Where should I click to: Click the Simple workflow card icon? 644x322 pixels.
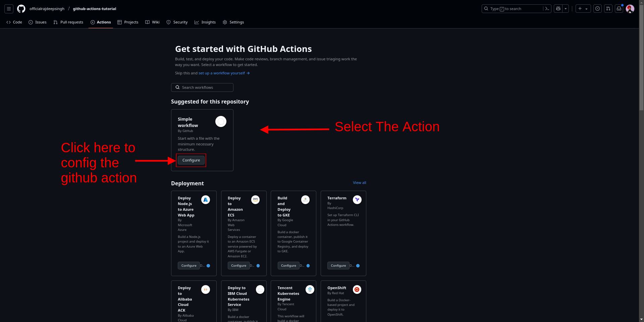[x=221, y=121]
